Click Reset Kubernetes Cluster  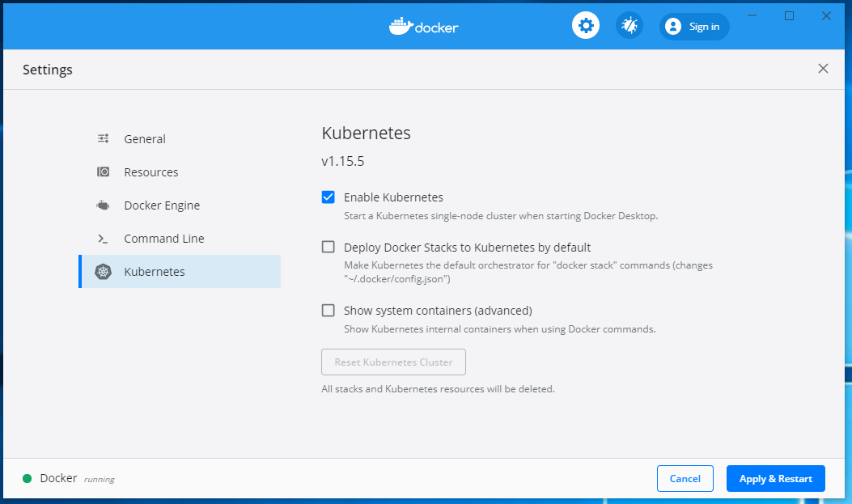(x=393, y=362)
